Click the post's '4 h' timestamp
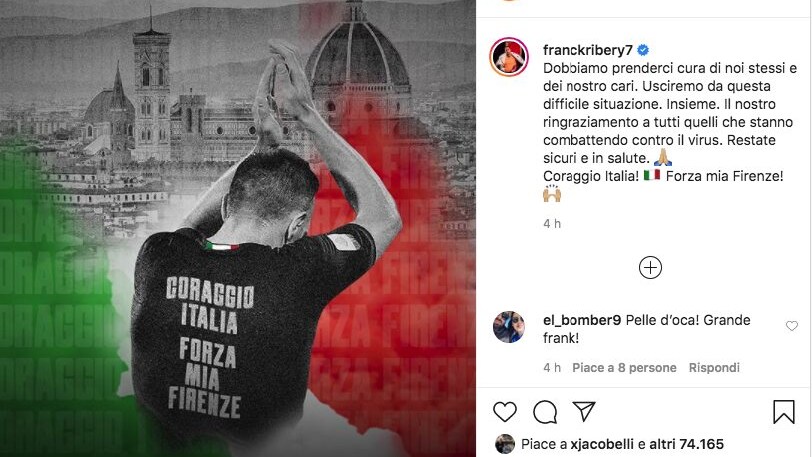This screenshot has width=812, height=457. pyautogui.click(x=552, y=224)
